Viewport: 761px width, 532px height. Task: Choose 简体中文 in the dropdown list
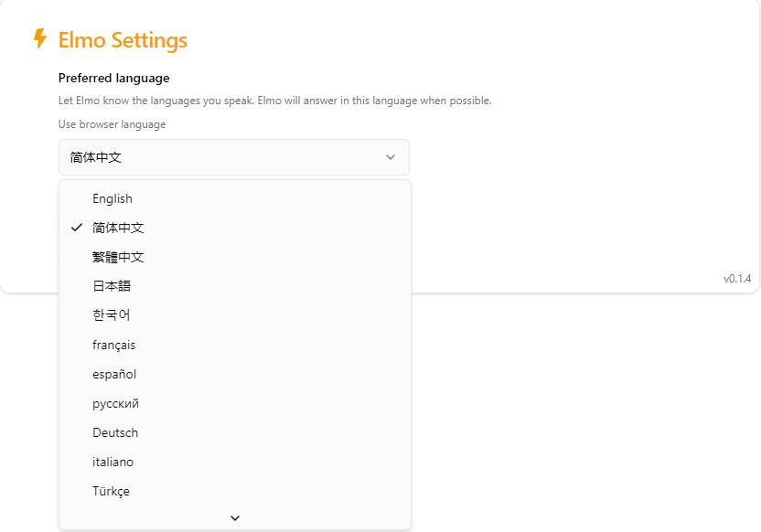click(x=235, y=228)
